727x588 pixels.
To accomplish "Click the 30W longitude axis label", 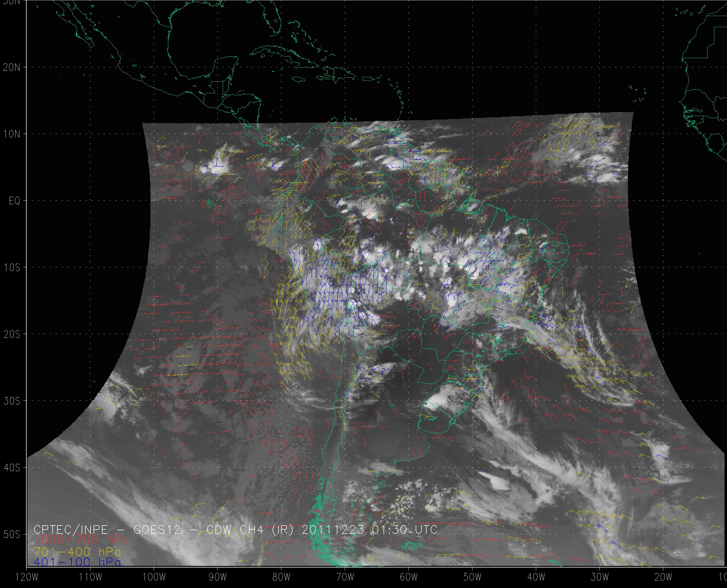I will [600, 577].
